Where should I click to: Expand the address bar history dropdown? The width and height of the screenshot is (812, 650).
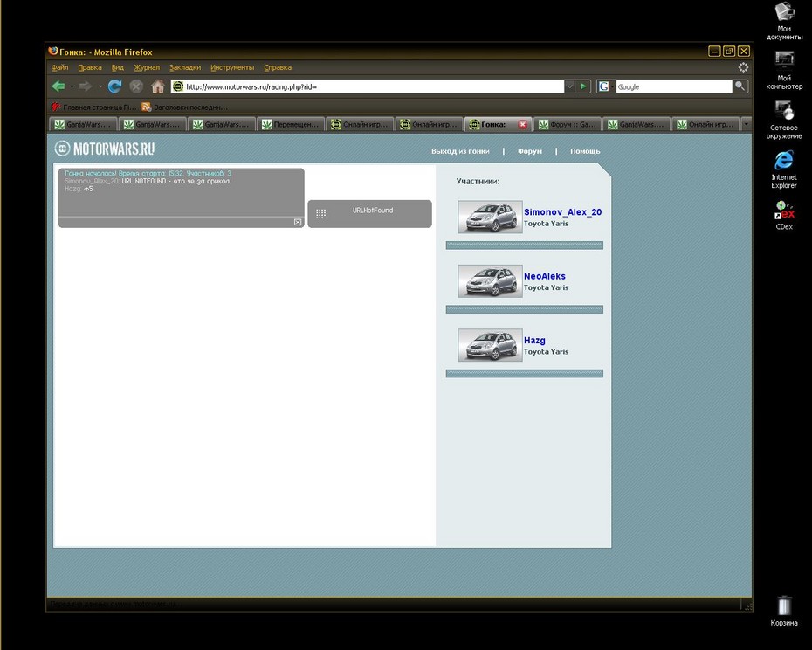(x=569, y=86)
